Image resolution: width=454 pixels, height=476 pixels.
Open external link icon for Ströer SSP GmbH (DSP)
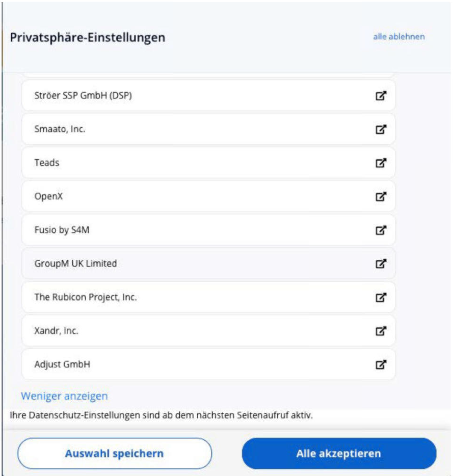(x=381, y=95)
